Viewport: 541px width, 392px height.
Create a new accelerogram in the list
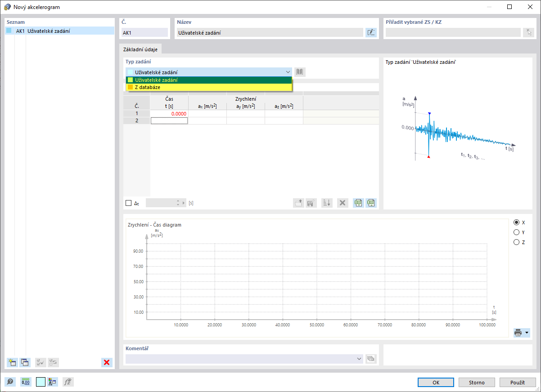pos(12,362)
